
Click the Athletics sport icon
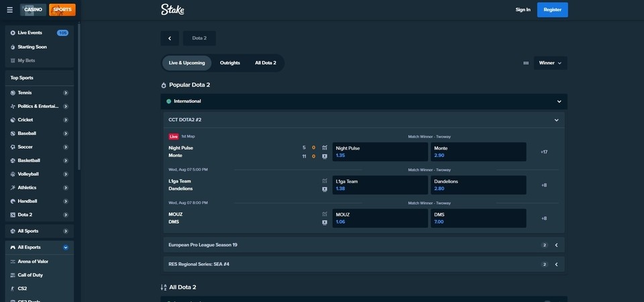click(x=13, y=188)
